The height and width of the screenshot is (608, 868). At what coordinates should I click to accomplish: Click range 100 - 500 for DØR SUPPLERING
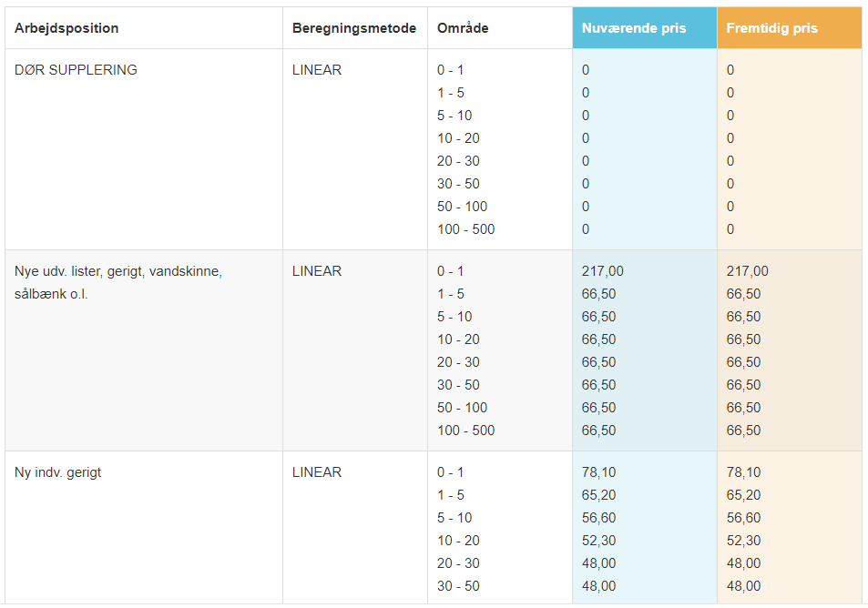point(465,229)
